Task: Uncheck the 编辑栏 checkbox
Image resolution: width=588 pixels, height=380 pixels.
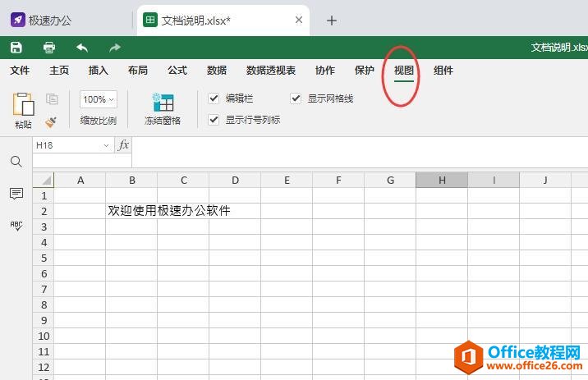Action: point(214,98)
